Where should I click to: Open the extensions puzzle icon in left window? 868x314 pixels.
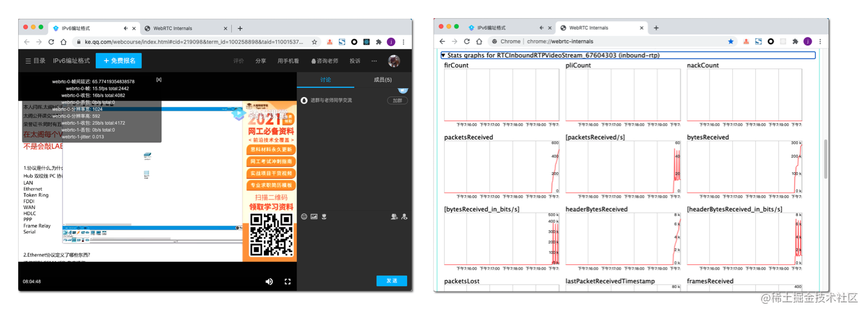pos(378,42)
